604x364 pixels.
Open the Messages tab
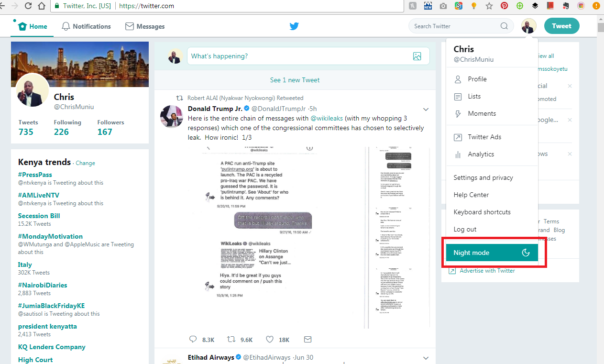[x=145, y=26]
